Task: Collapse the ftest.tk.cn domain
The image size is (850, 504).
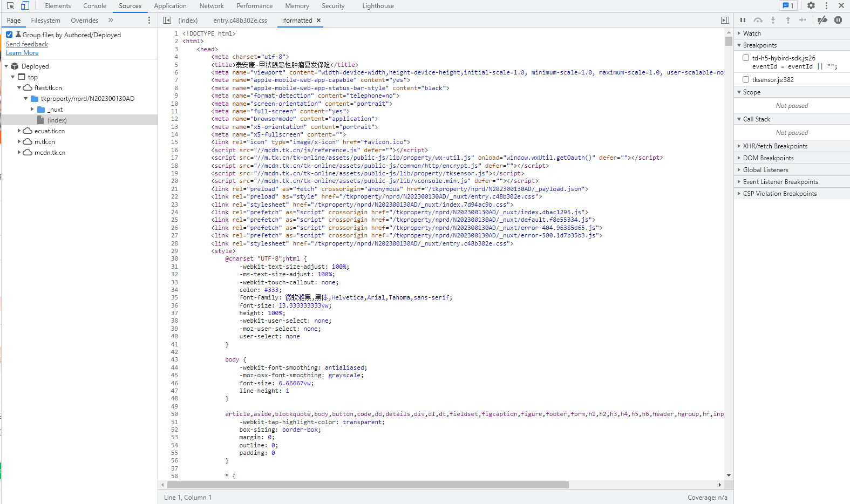Action: coord(19,88)
